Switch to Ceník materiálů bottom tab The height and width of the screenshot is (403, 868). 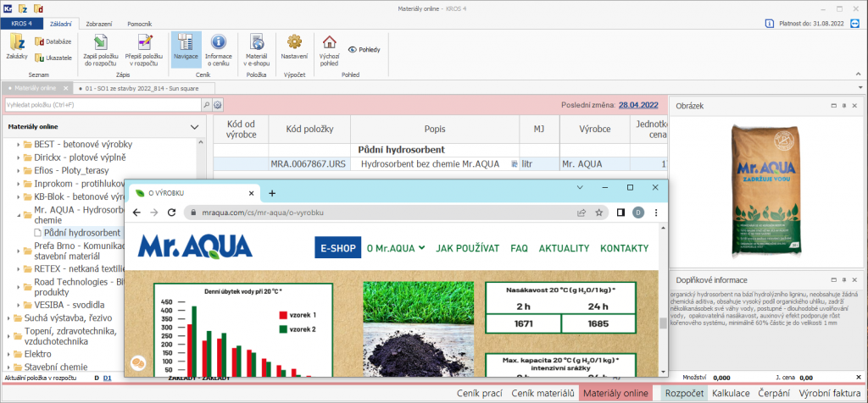click(x=542, y=393)
